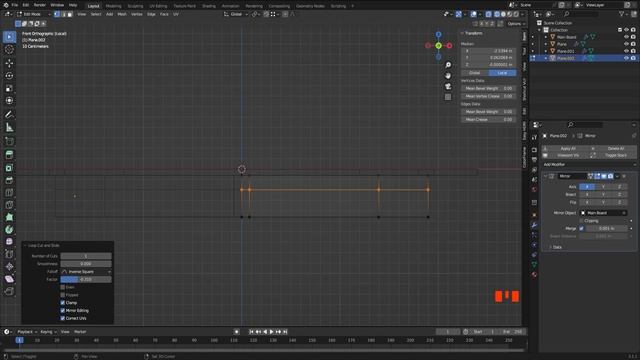Select the Transform tool
The image size is (640, 360).
(9, 100)
